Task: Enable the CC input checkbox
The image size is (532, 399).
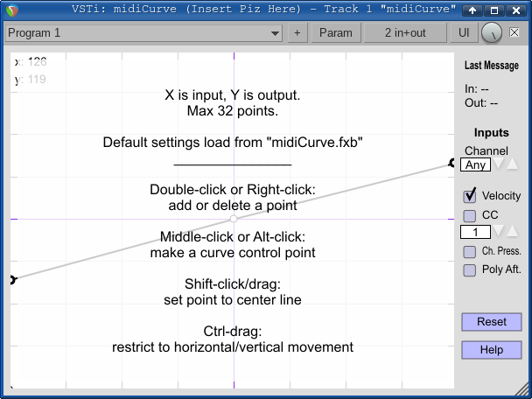Action: tap(470, 215)
